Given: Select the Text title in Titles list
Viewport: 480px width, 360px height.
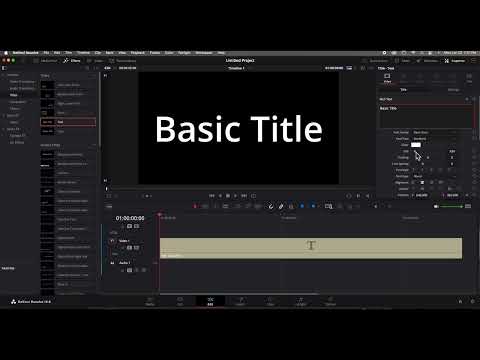Looking at the screenshot, I should (68, 122).
